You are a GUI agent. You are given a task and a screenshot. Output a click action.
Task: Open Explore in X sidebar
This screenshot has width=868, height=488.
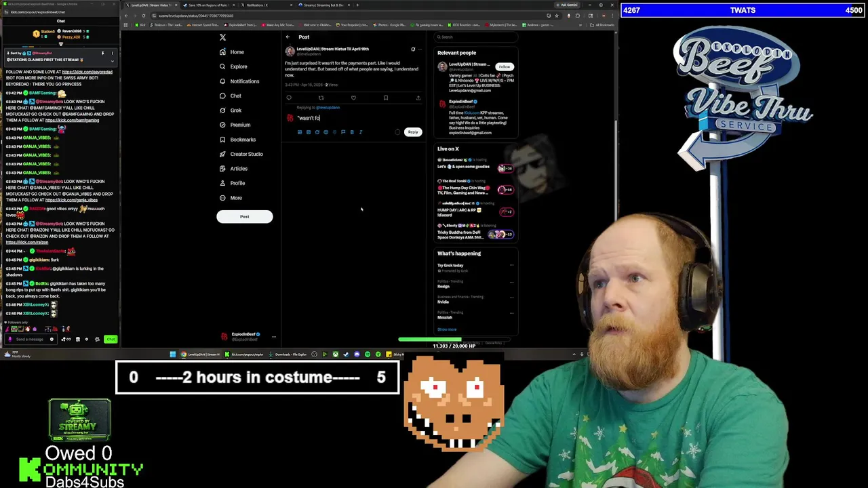(x=233, y=66)
